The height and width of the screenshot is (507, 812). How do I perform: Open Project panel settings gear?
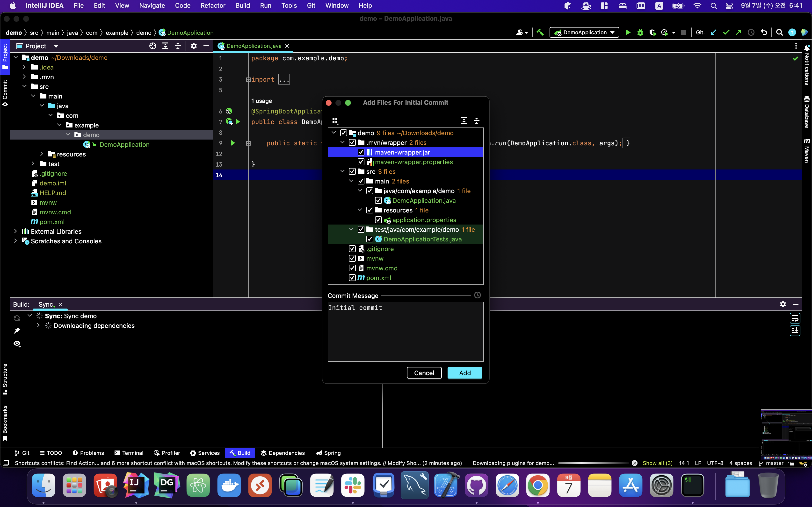pos(194,46)
